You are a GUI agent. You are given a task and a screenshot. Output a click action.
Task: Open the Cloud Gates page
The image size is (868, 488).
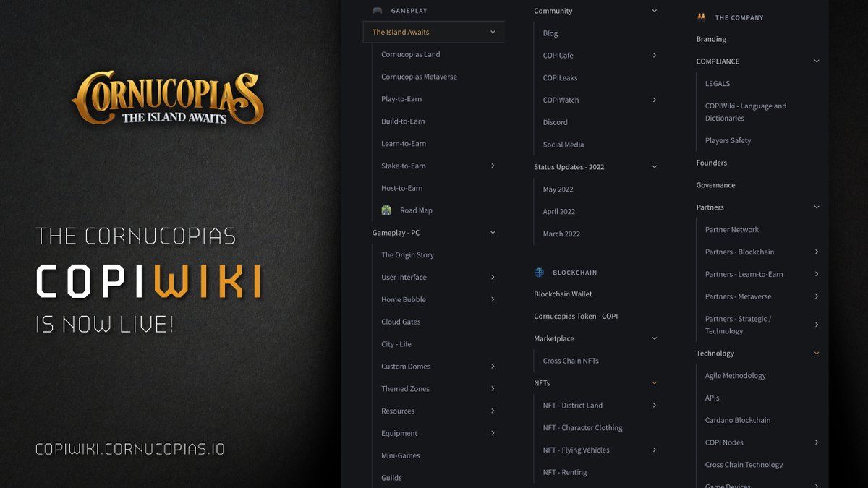coord(401,322)
